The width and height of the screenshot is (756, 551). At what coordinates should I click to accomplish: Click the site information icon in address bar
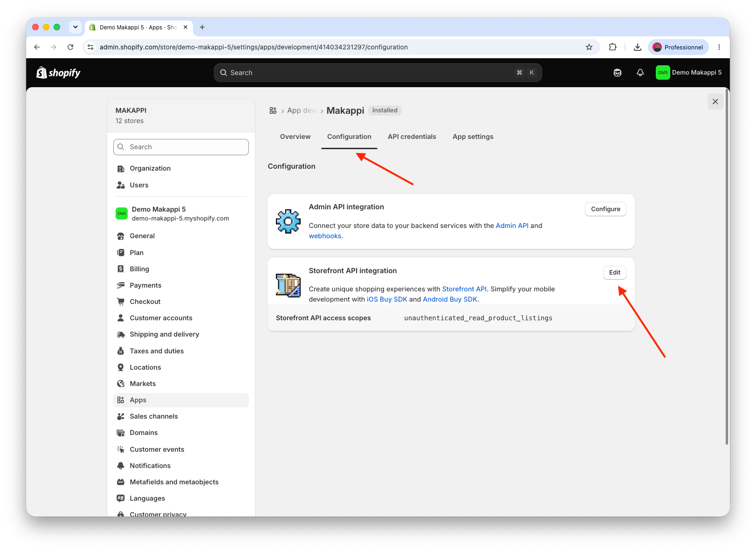tap(91, 47)
